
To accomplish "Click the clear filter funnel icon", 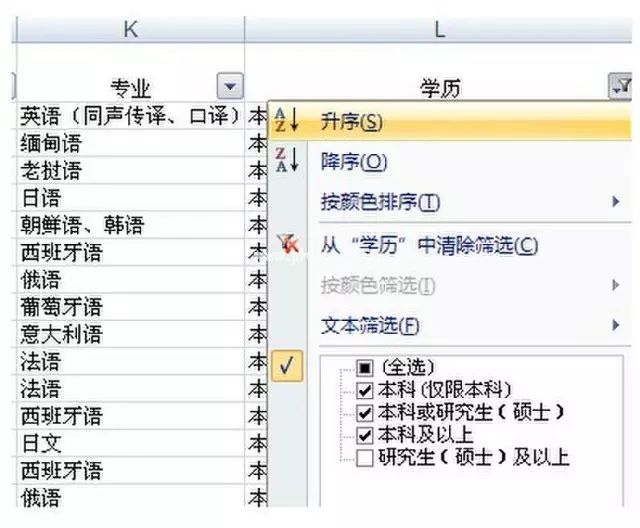I will 286,243.
